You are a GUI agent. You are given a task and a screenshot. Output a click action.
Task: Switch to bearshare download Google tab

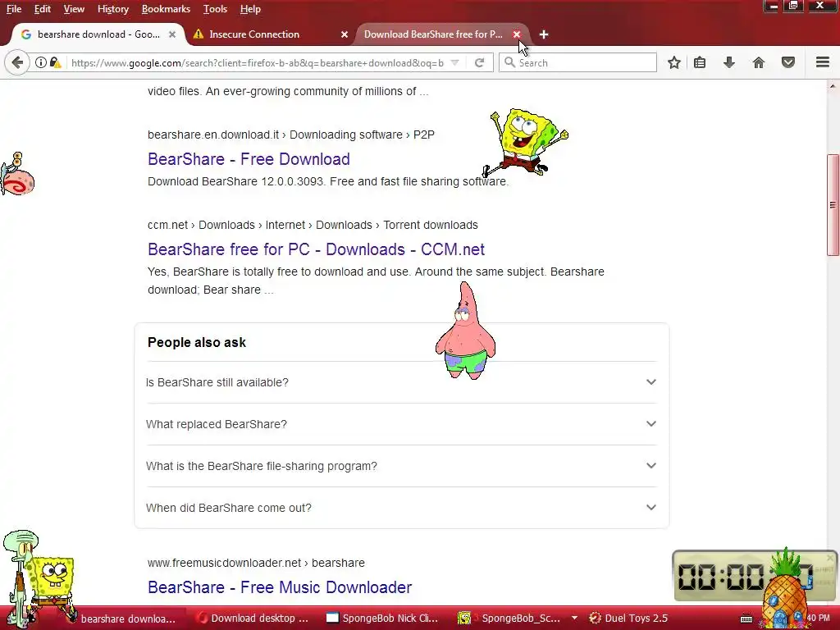(98, 34)
